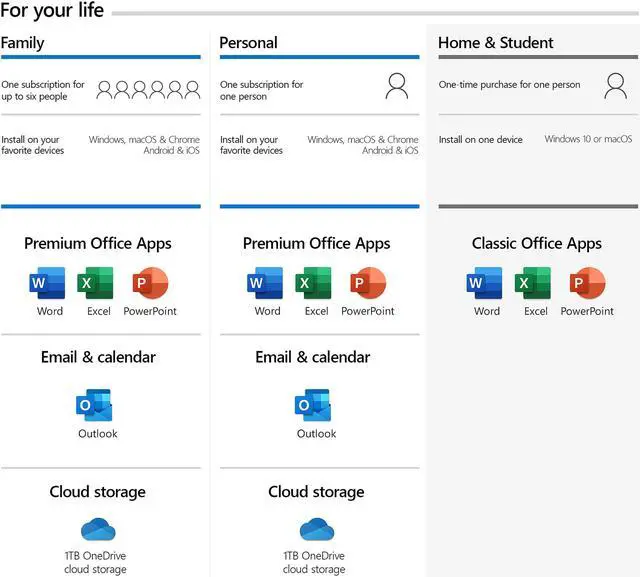Click the OneDrive cloud icon under Personal
The width and height of the screenshot is (640, 577).
[316, 529]
